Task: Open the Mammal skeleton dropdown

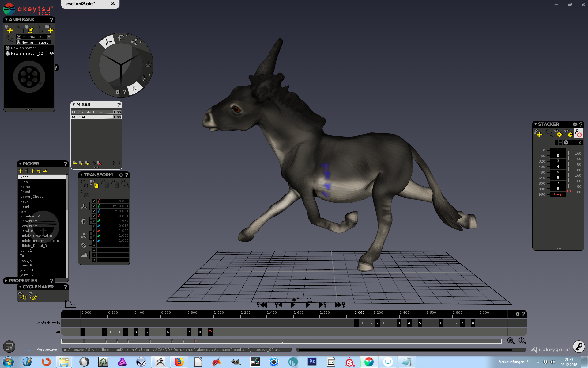Action: click(49, 37)
